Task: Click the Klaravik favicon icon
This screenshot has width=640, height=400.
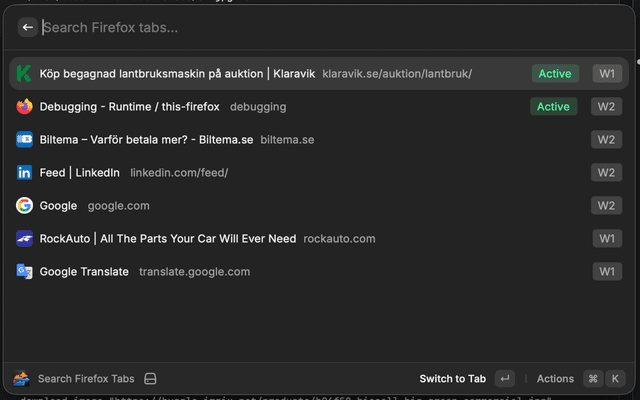Action: point(25,74)
